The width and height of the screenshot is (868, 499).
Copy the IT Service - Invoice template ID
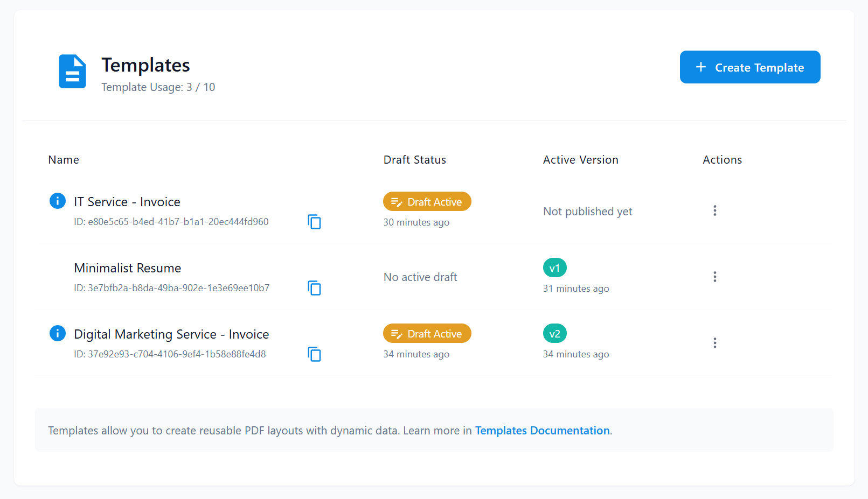click(x=314, y=221)
